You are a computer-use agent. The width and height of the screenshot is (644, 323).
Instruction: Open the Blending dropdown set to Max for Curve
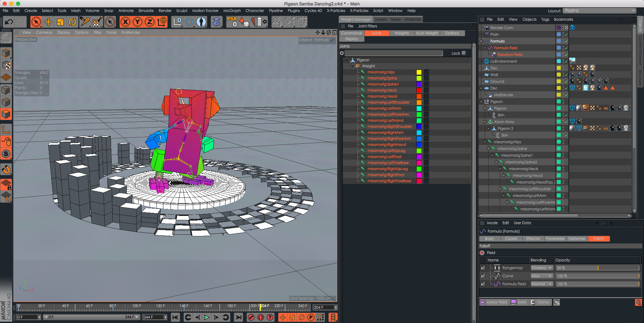coord(541,276)
